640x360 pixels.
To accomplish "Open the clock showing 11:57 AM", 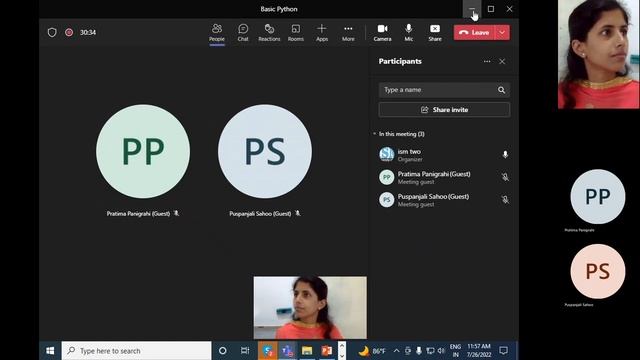I will pyautogui.click(x=479, y=351).
